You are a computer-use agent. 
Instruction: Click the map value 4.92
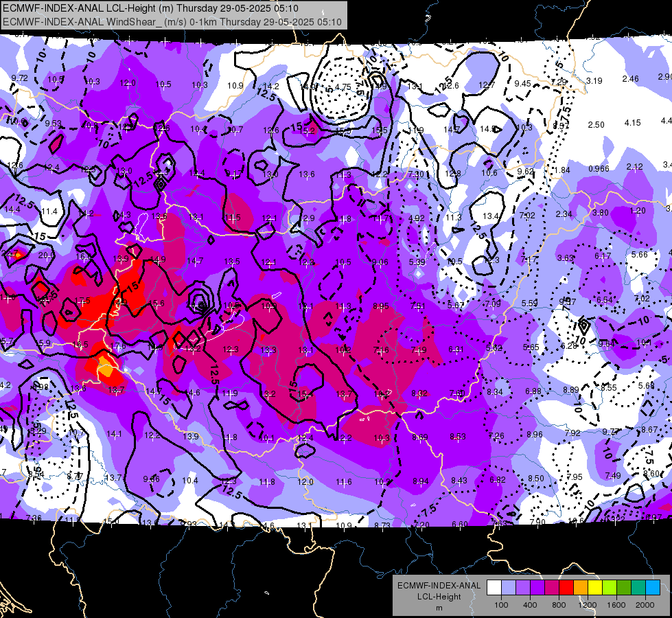coord(416,218)
